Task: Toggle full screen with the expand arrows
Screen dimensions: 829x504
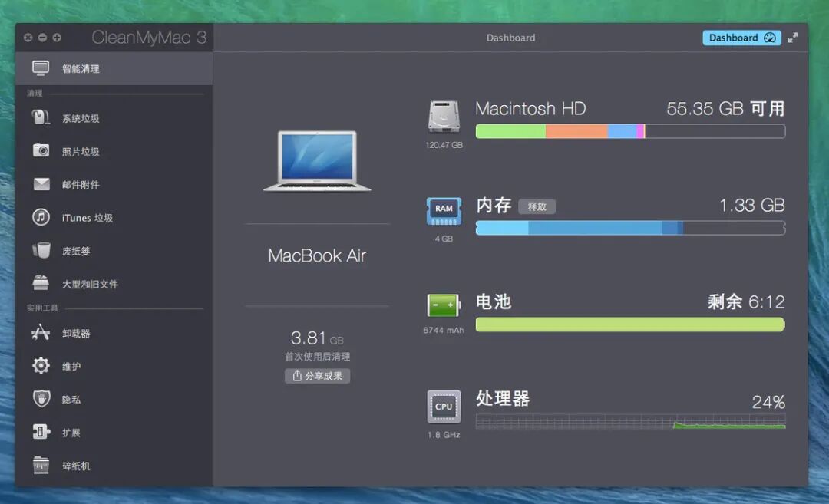Action: (x=792, y=38)
